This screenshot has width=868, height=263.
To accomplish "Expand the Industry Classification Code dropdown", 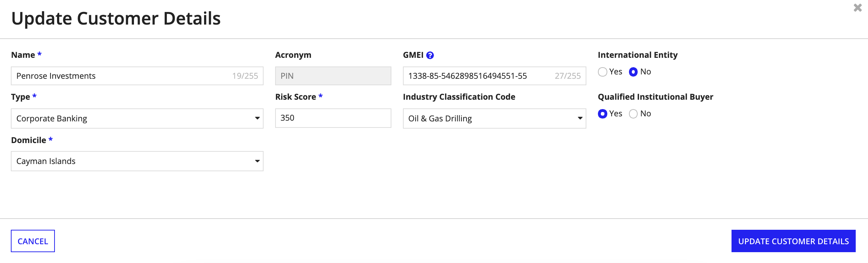I will point(494,118).
